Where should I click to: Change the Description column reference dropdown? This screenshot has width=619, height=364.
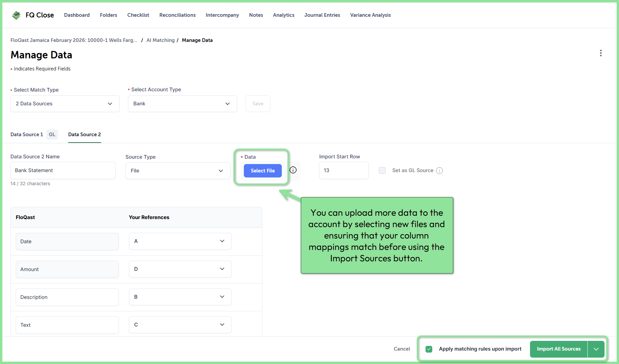[180, 297]
